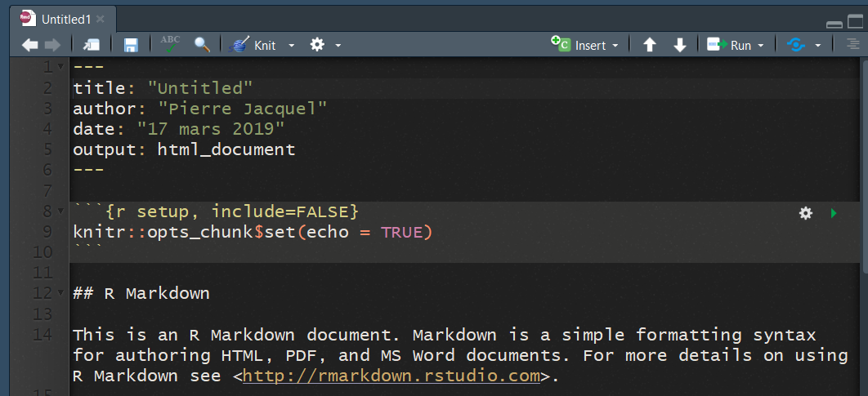Collapse the YAML header fold at line 1
The height and width of the screenshot is (396, 868).
pos(61,67)
